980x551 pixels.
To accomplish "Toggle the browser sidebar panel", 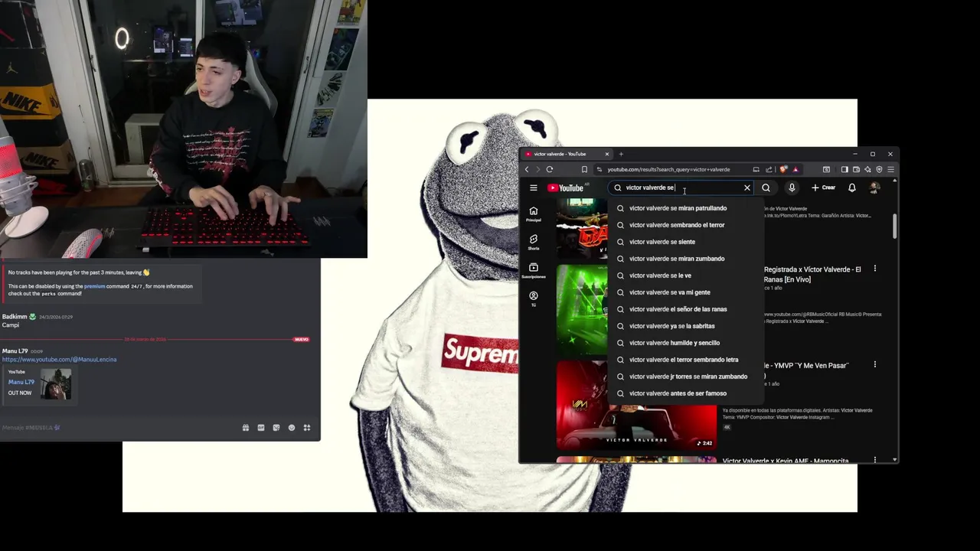I will coord(844,169).
